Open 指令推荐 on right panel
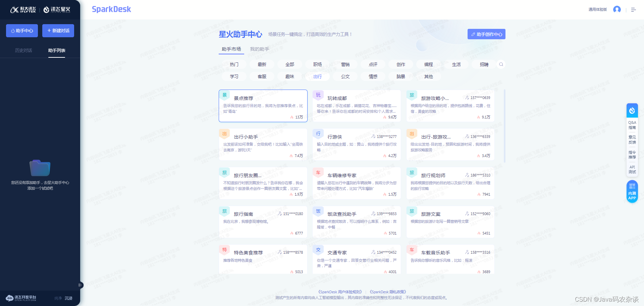This screenshot has height=306, width=644. pyautogui.click(x=632, y=155)
